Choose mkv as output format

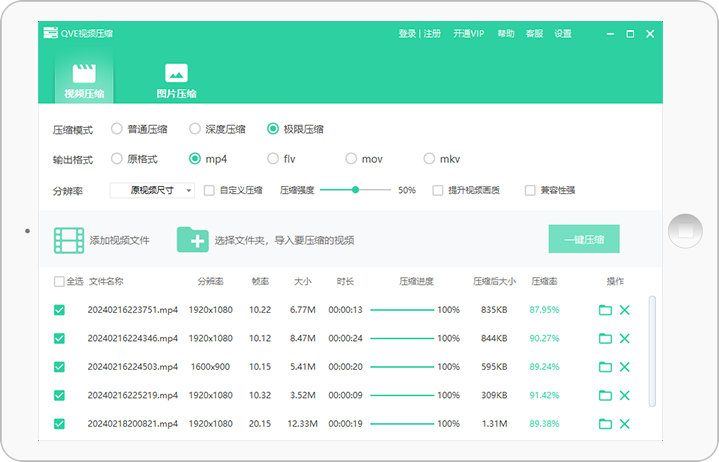point(430,158)
